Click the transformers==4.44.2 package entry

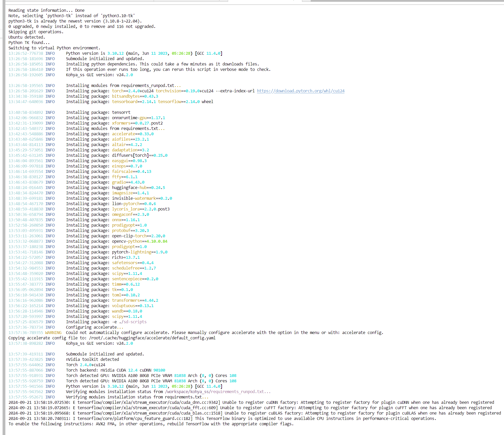135,300
